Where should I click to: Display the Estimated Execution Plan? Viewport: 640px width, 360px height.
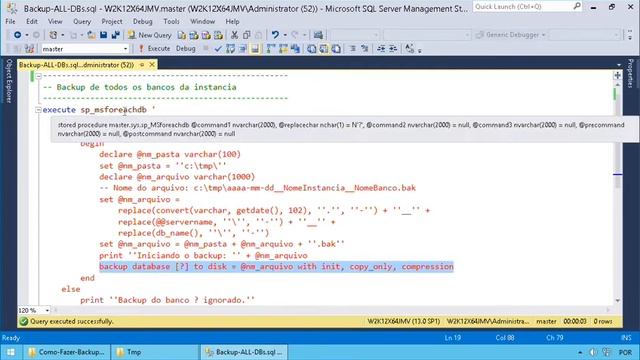(x=230, y=49)
